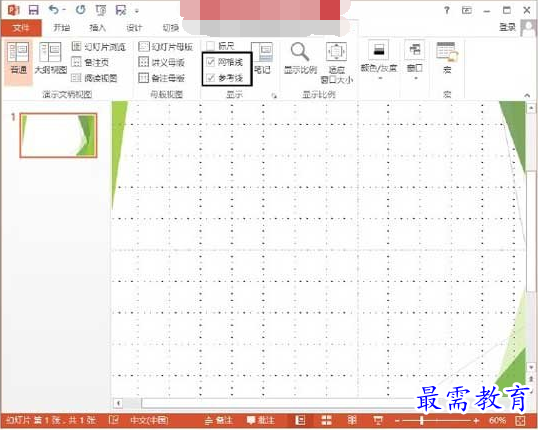
Task: Click horizontal scrollbar left arrow
Action: click(x=118, y=403)
